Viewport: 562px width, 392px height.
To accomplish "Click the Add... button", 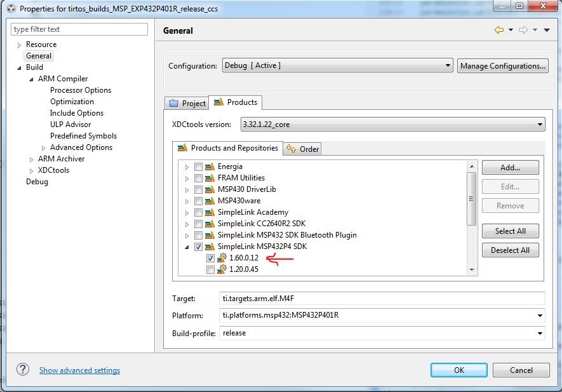I will click(510, 168).
